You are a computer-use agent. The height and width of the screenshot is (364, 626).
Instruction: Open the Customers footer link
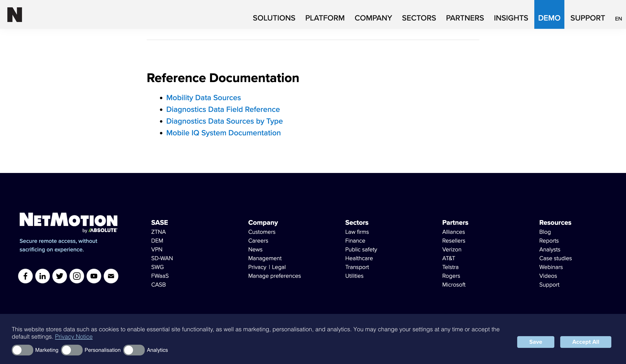pyautogui.click(x=262, y=232)
